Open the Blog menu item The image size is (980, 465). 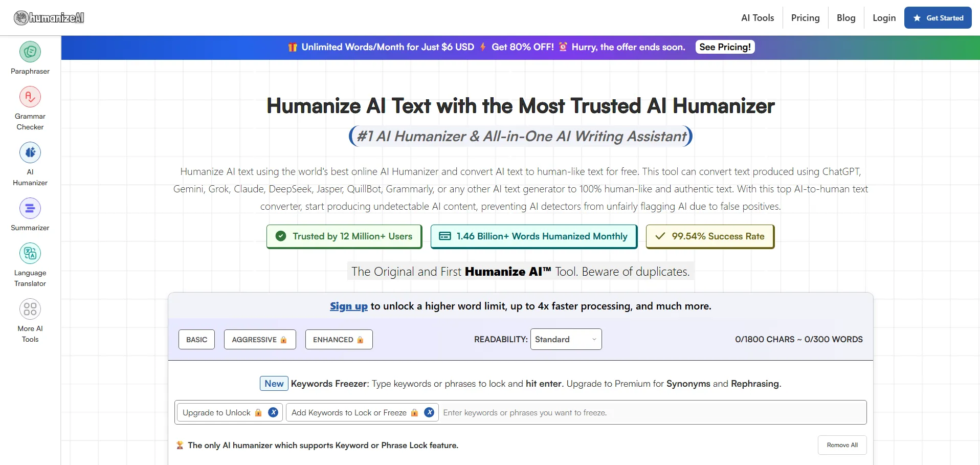click(845, 18)
